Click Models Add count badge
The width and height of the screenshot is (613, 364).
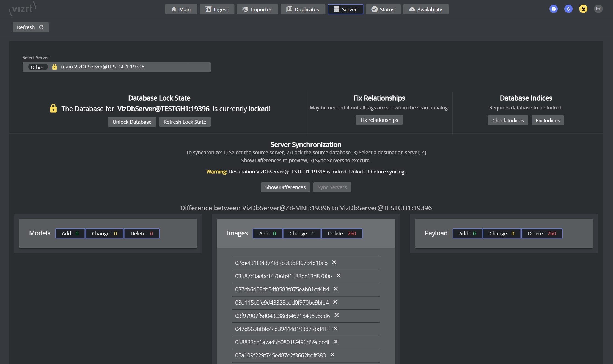(x=70, y=233)
